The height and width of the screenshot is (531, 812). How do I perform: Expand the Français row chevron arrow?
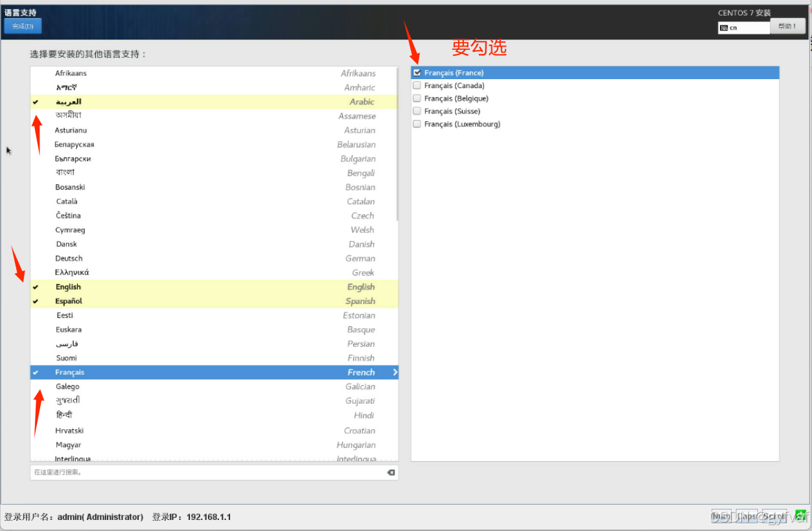[395, 372]
